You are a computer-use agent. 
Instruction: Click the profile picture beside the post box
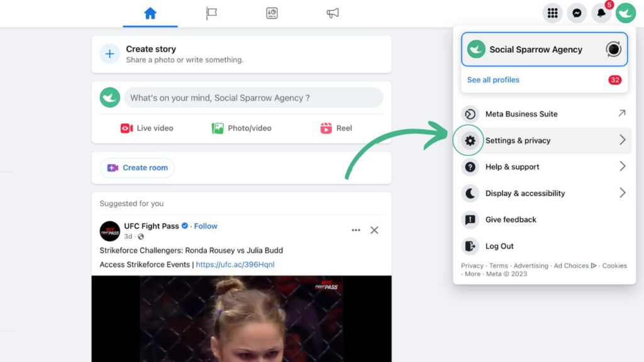tap(109, 97)
